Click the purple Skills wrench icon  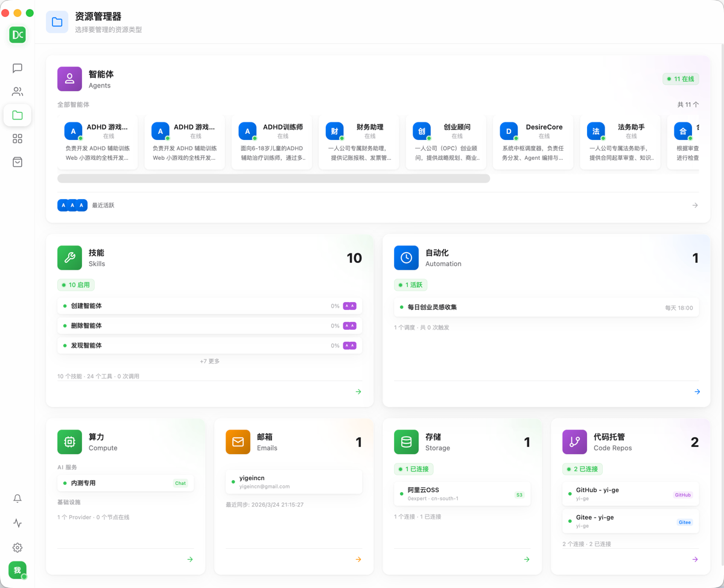click(69, 258)
